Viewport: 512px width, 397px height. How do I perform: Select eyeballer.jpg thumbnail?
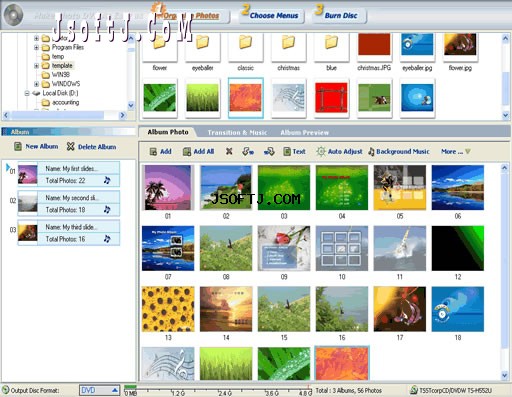tap(417, 48)
